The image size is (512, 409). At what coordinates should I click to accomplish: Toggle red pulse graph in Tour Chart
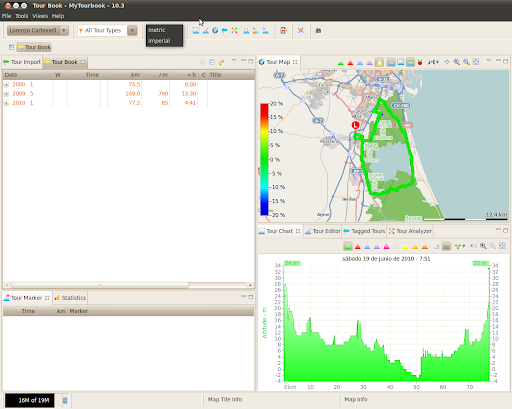click(358, 246)
